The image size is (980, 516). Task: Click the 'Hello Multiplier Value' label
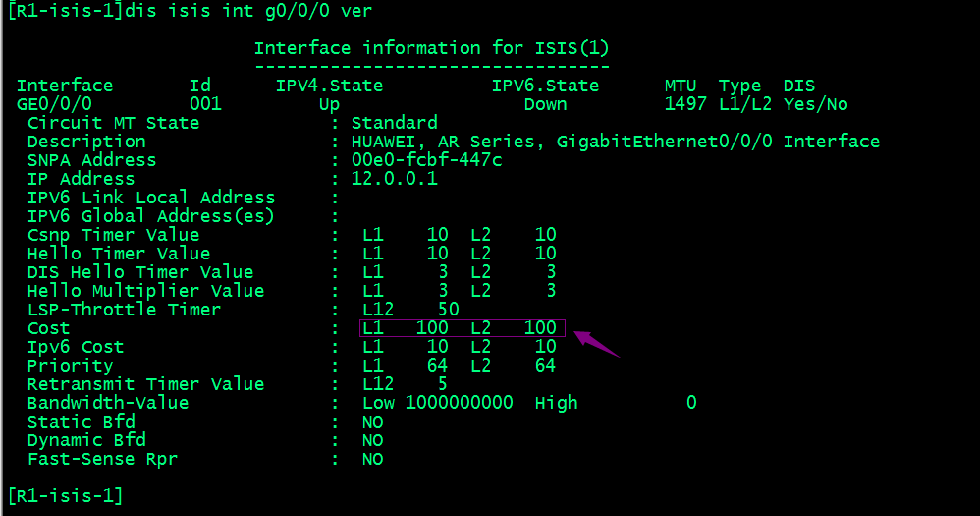[146, 291]
